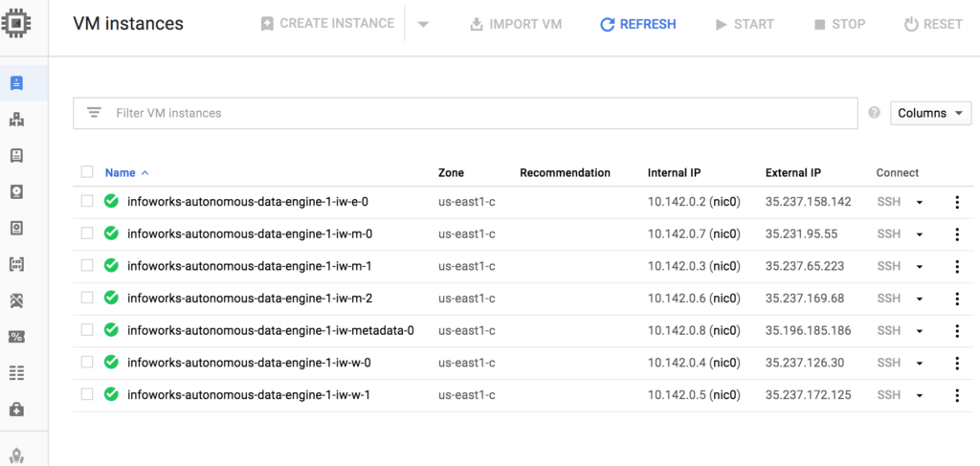Click the Zone column header

tap(452, 173)
